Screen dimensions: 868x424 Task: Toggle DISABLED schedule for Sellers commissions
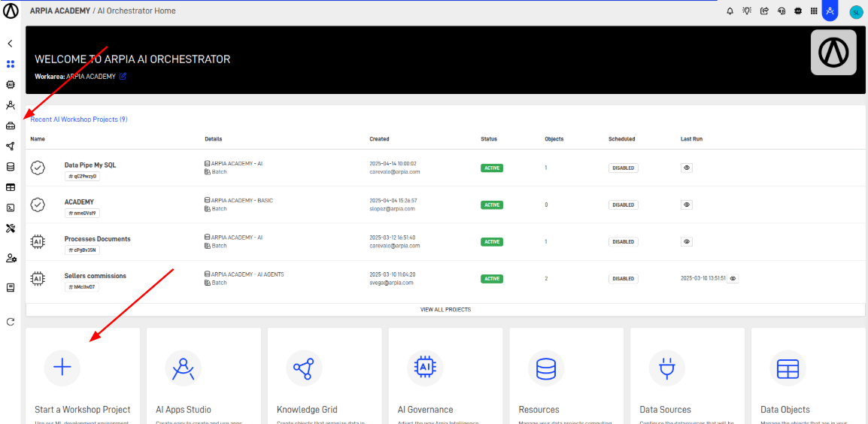624,279
